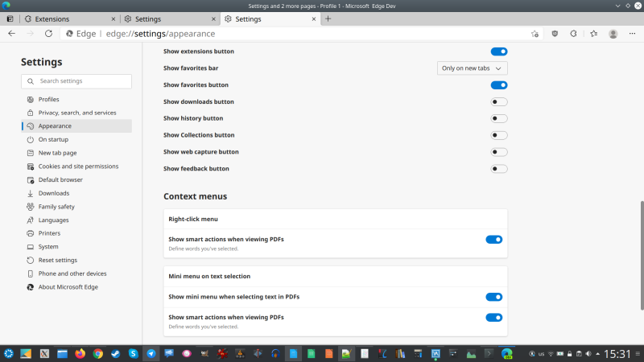Screen dimensions: 644x362
Task: Click the Search settings field
Action: tap(76, 81)
